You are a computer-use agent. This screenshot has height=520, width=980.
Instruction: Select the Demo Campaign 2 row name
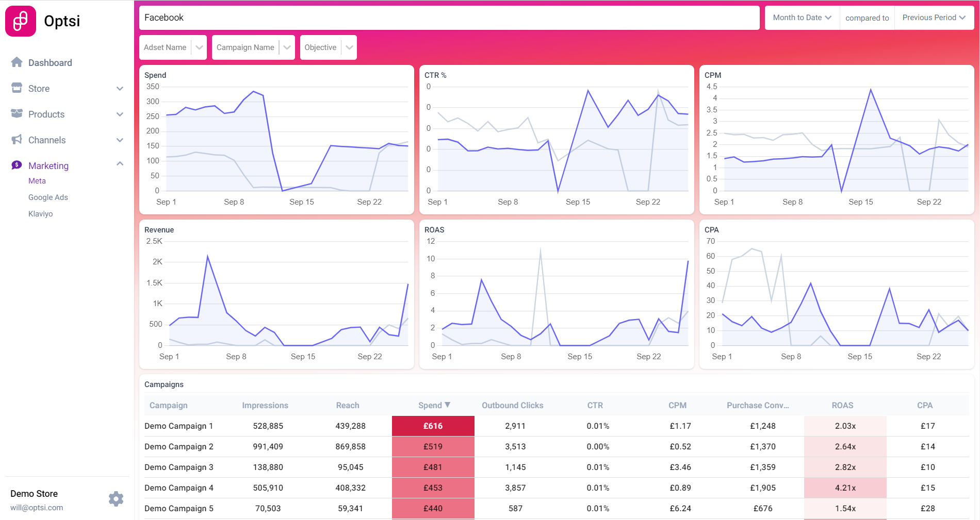click(x=178, y=447)
